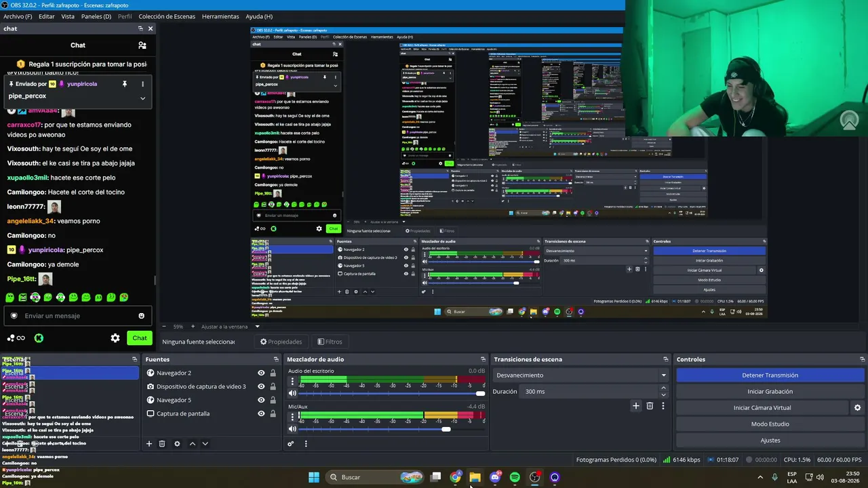Open audio mixer three-dot menu
The height and width of the screenshot is (488, 868).
306,444
